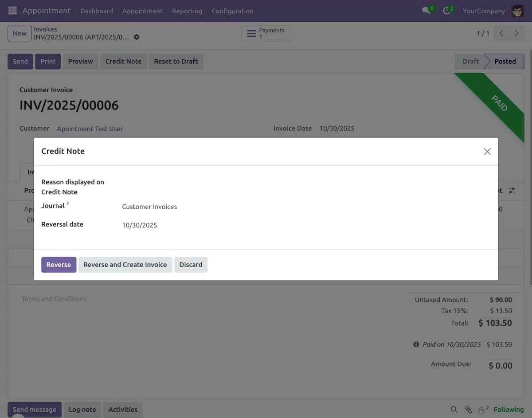Go to previous record arrow

pyautogui.click(x=501, y=33)
